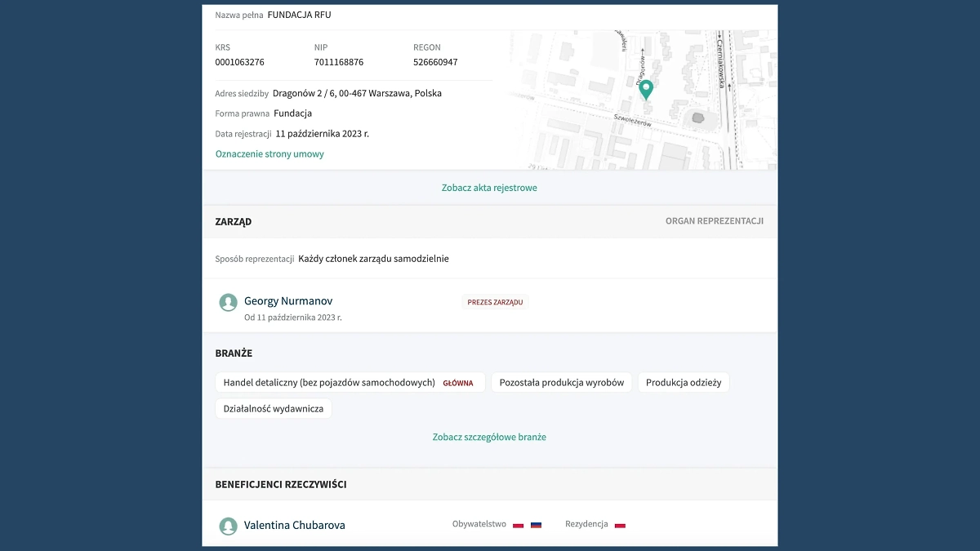Screen dimensions: 980x551
Task: Open the Zobacz akta rejestrowe link
Action: 490,187
